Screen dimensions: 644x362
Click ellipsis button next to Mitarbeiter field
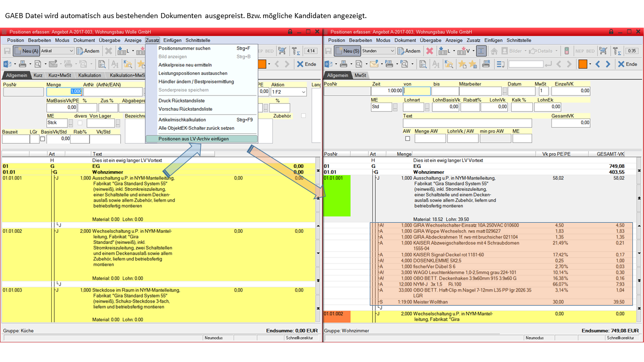point(504,92)
